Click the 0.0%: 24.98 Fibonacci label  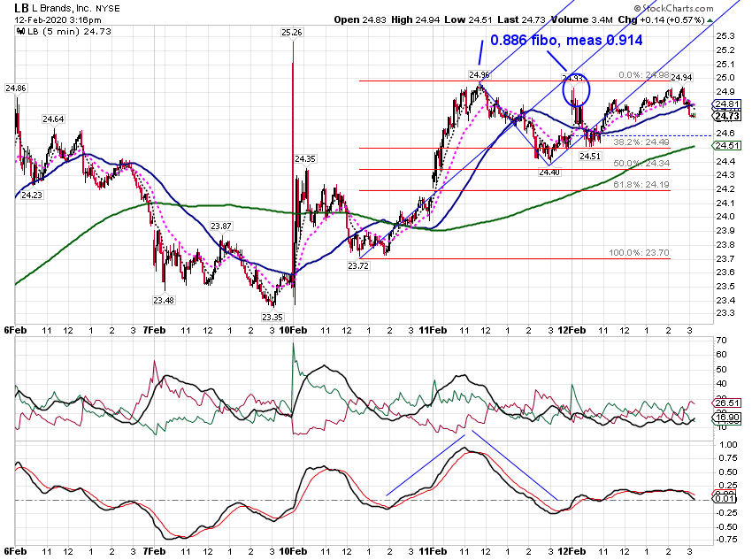[643, 75]
